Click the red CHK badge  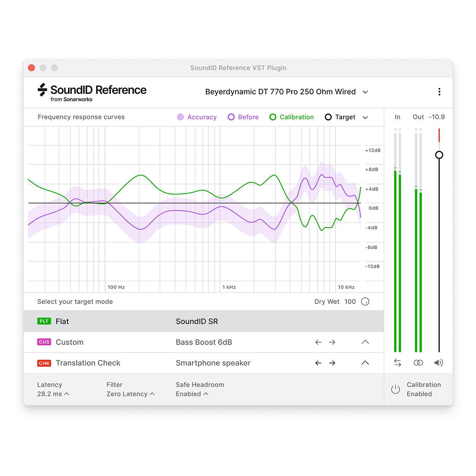click(x=44, y=363)
